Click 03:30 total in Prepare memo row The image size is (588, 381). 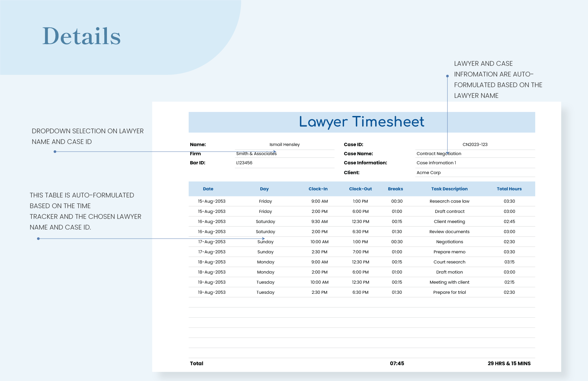509,252
